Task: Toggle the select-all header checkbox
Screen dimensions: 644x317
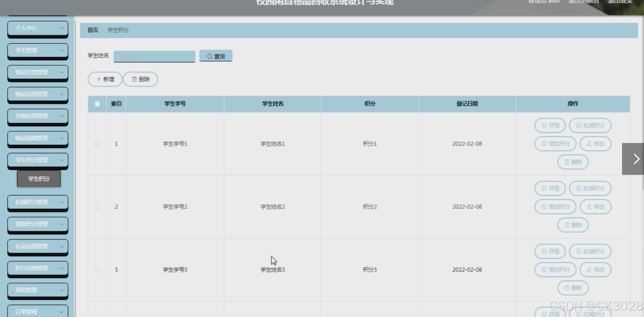Action: [97, 104]
